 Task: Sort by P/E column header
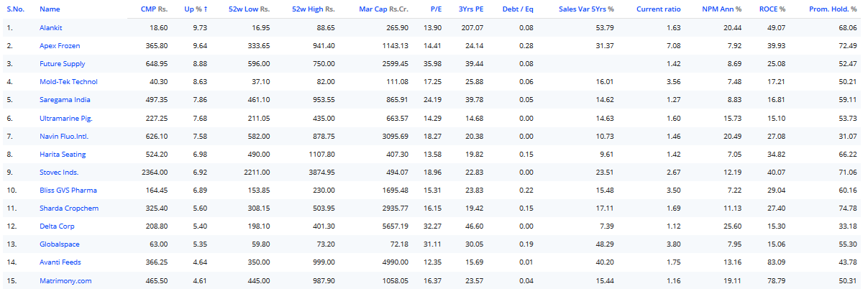coord(436,9)
